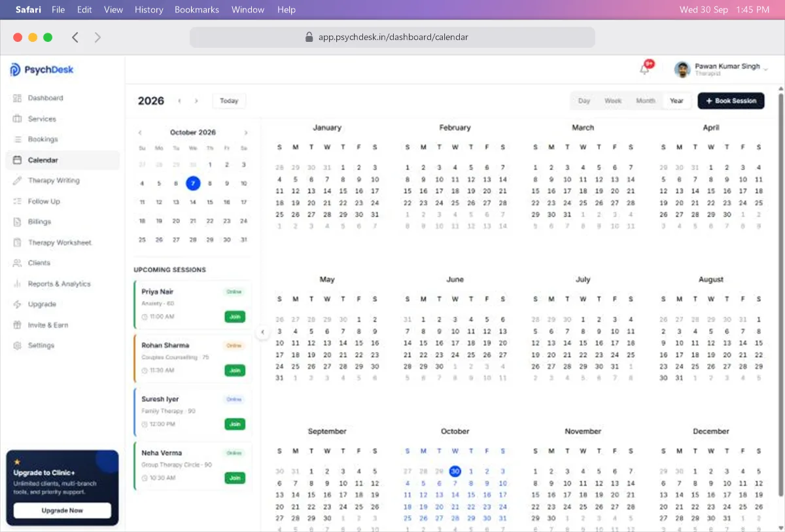785x532 pixels.
Task: Click the January month heading
Action: tap(327, 128)
